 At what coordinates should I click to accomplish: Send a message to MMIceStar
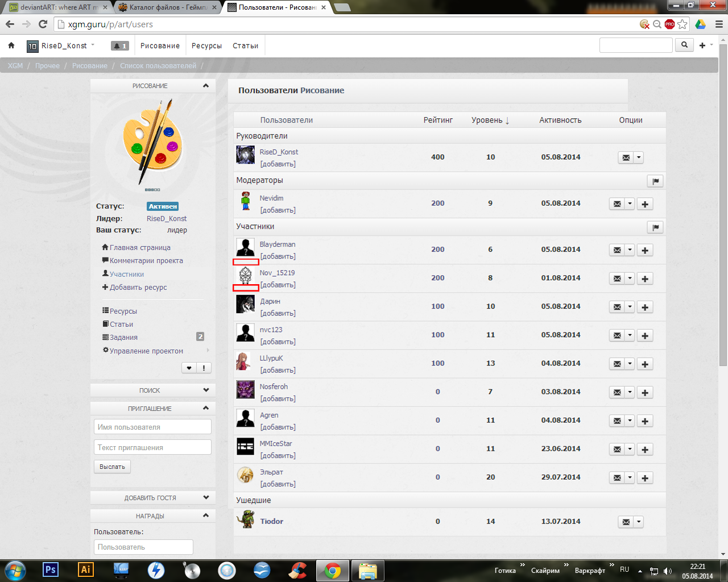tap(617, 449)
